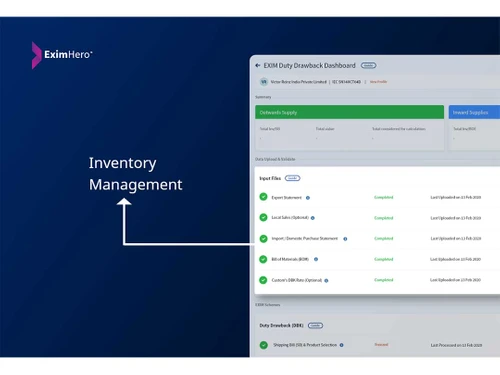This screenshot has width=500, height=375.
Task: Click the company avatar icon under the title
Action: (264, 82)
